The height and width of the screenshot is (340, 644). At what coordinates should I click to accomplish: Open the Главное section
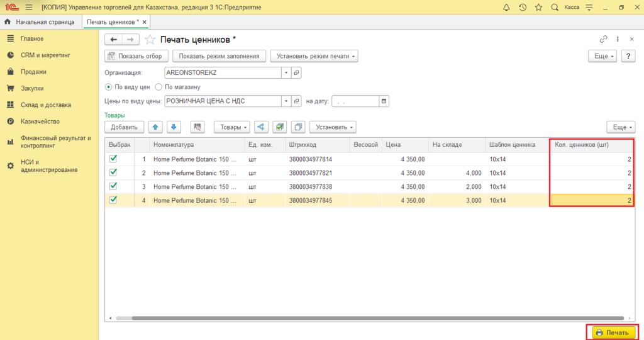click(32, 38)
